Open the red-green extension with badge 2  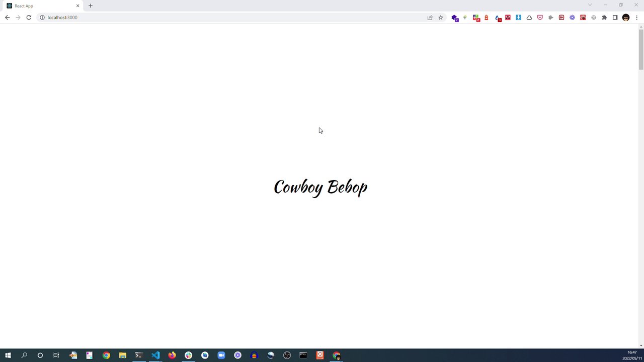pyautogui.click(x=476, y=18)
